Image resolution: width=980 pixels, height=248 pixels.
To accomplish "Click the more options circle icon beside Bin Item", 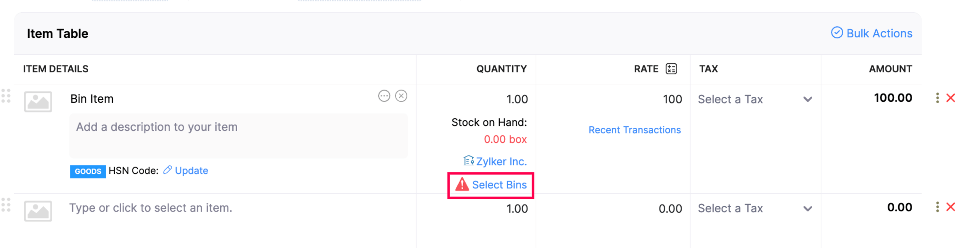I will coord(384,96).
